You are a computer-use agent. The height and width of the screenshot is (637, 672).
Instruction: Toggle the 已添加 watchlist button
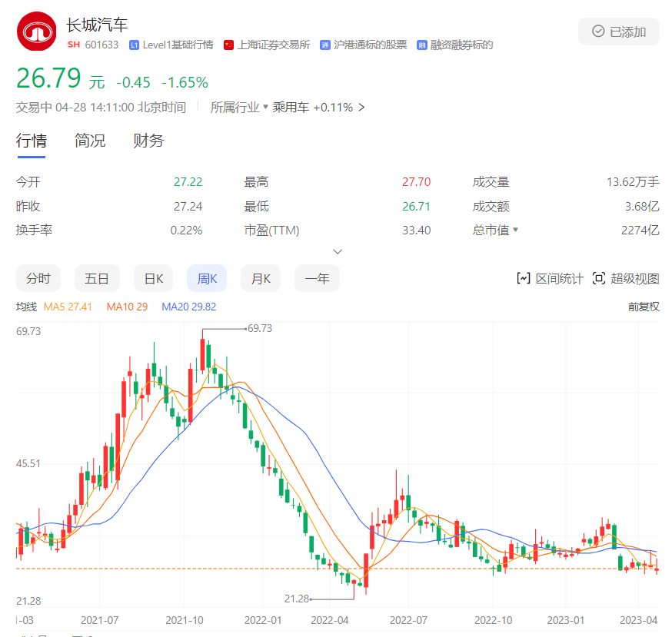(x=618, y=32)
